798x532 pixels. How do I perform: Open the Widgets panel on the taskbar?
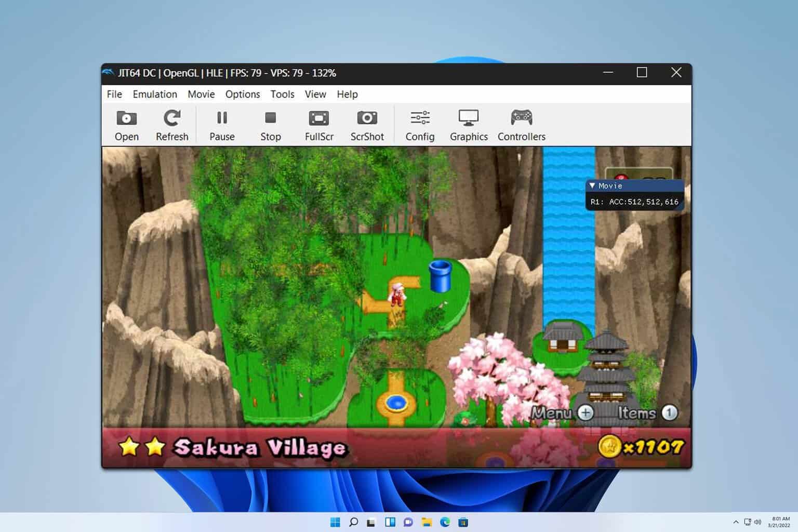[x=390, y=522]
